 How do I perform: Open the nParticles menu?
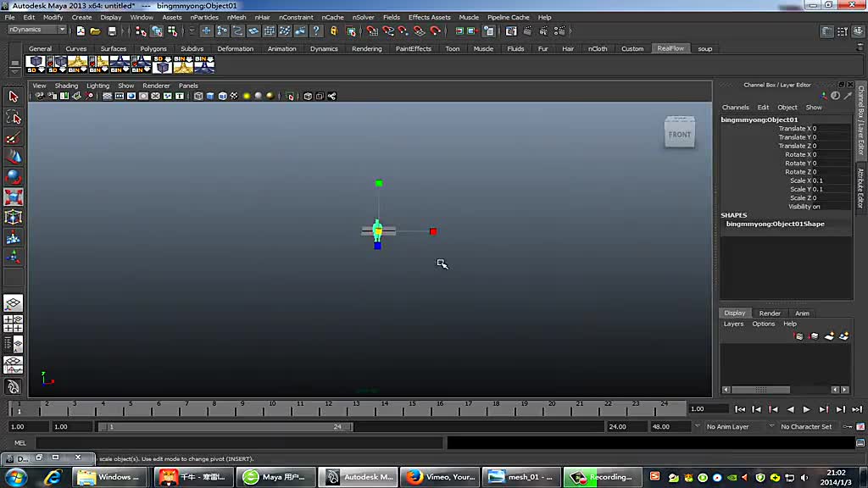coord(203,17)
